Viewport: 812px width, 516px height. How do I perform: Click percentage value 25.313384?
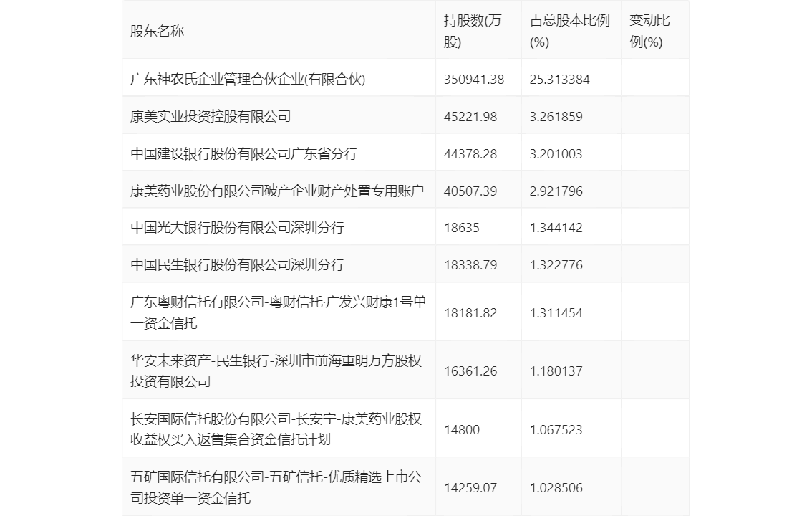[560, 80]
